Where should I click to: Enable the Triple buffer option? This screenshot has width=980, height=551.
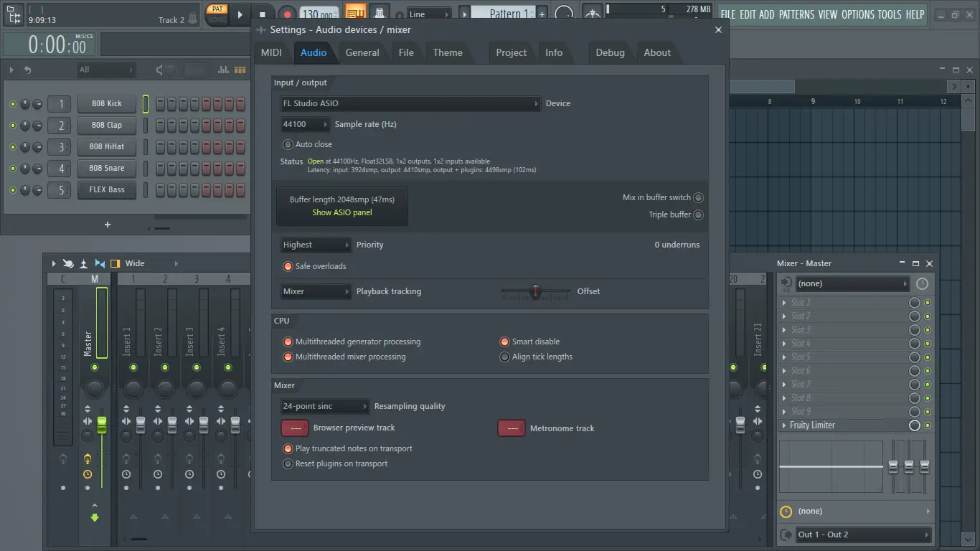click(698, 214)
